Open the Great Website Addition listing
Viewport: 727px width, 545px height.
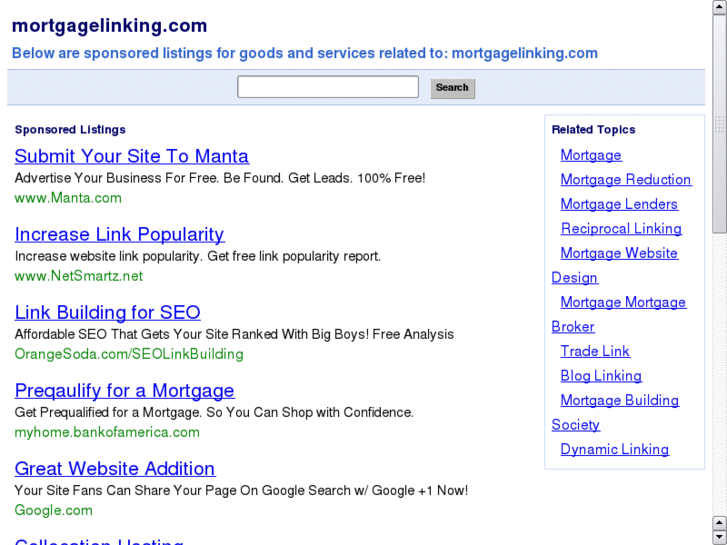pos(115,469)
